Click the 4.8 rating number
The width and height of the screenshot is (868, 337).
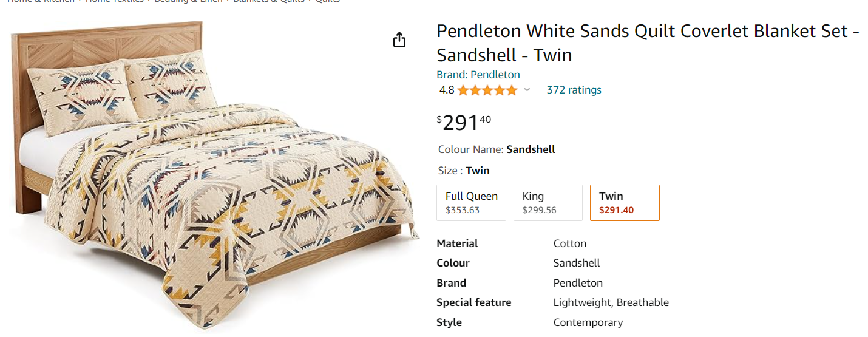coord(446,90)
